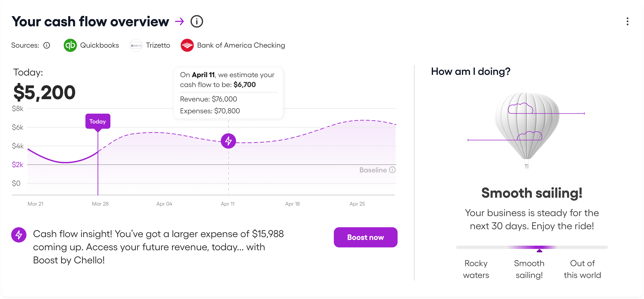Click the Apr 25 date on chart axis
Image resolution: width=644 pixels, height=299 pixels.
click(x=357, y=204)
